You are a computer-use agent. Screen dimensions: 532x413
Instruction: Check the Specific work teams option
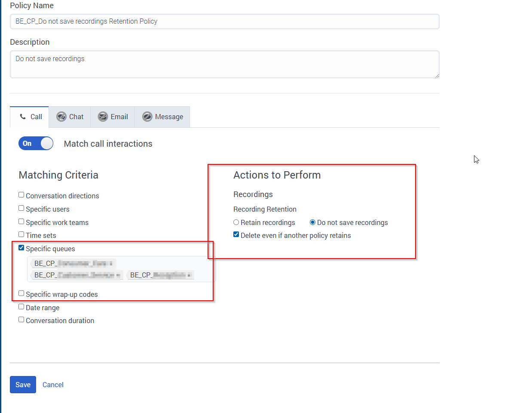click(21, 222)
